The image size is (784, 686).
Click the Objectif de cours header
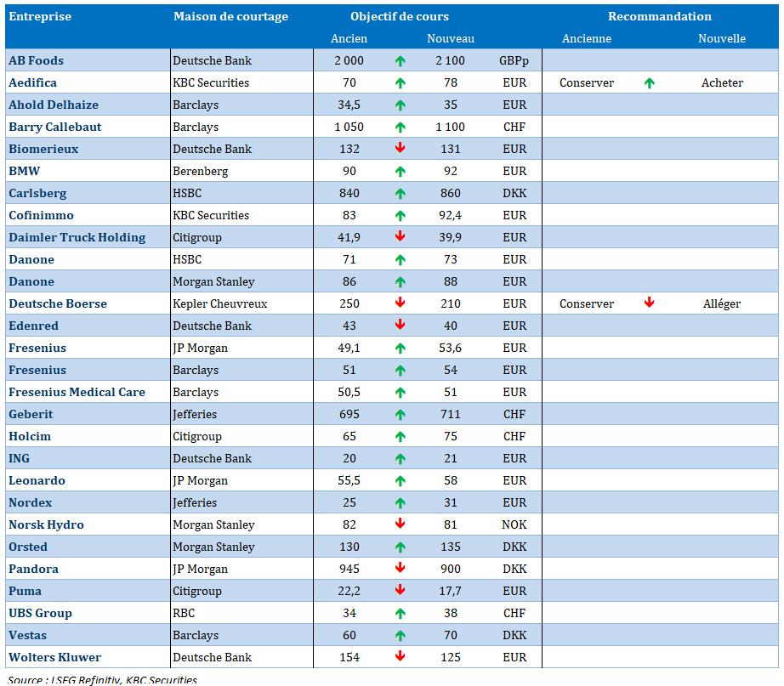click(x=400, y=17)
